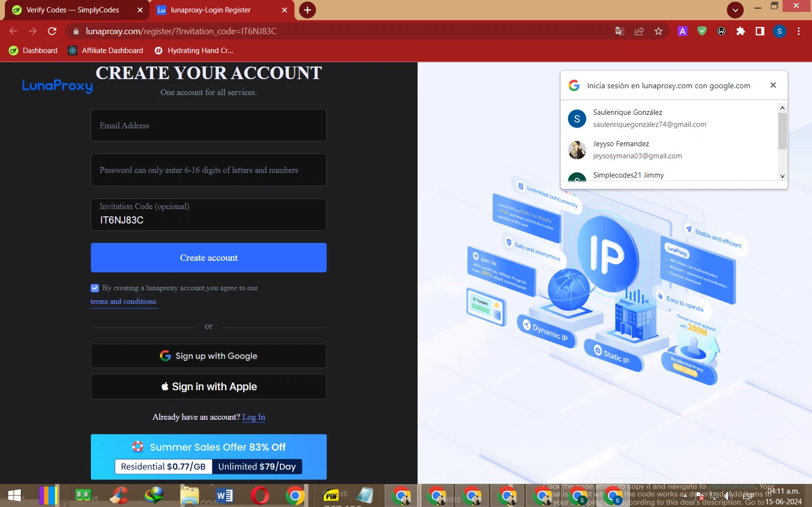Choose Simplecodes21 Jimmy Google account
Screen dimensions: 812x507
[x=669, y=175]
